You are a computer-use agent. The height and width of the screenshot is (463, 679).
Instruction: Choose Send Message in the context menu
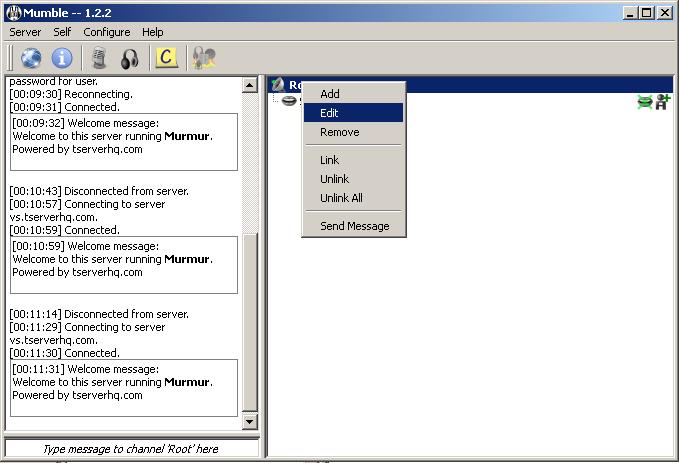[x=353, y=226]
